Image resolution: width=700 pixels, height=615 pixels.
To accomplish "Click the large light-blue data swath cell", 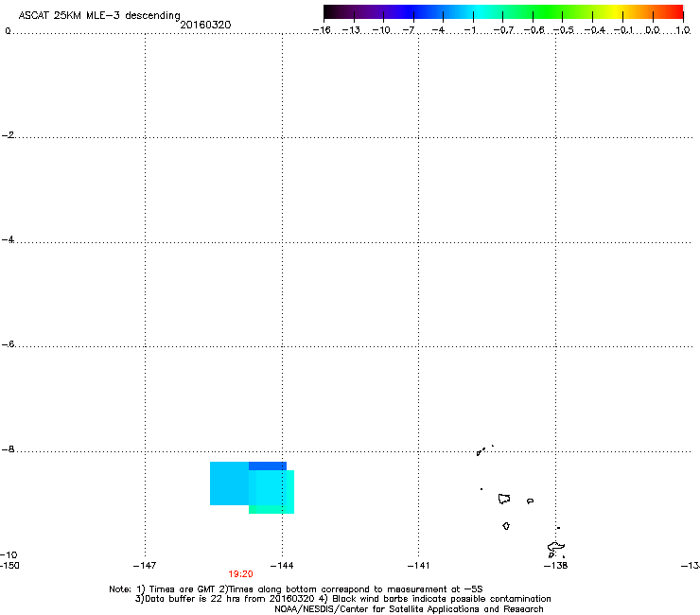I will pos(229,483).
